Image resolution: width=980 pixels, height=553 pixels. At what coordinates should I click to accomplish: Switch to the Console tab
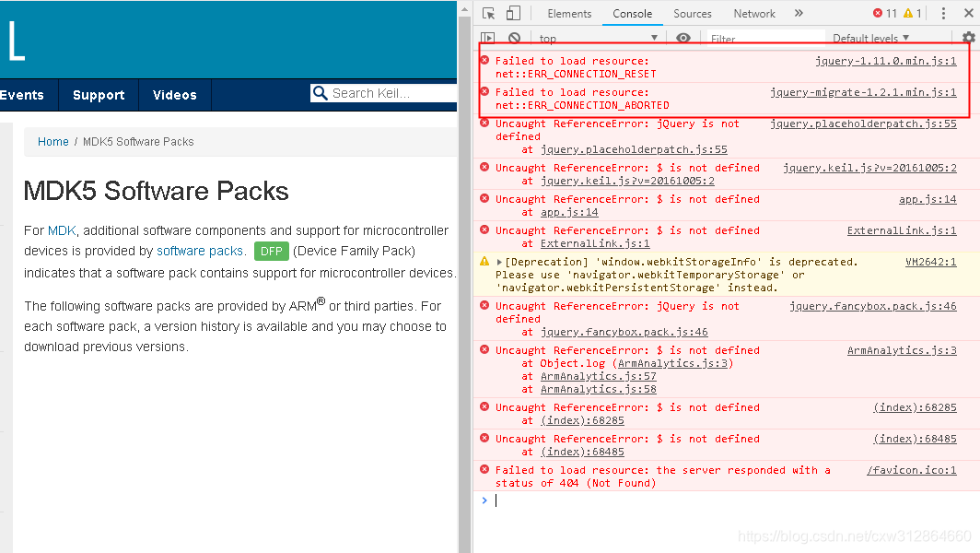coord(632,13)
